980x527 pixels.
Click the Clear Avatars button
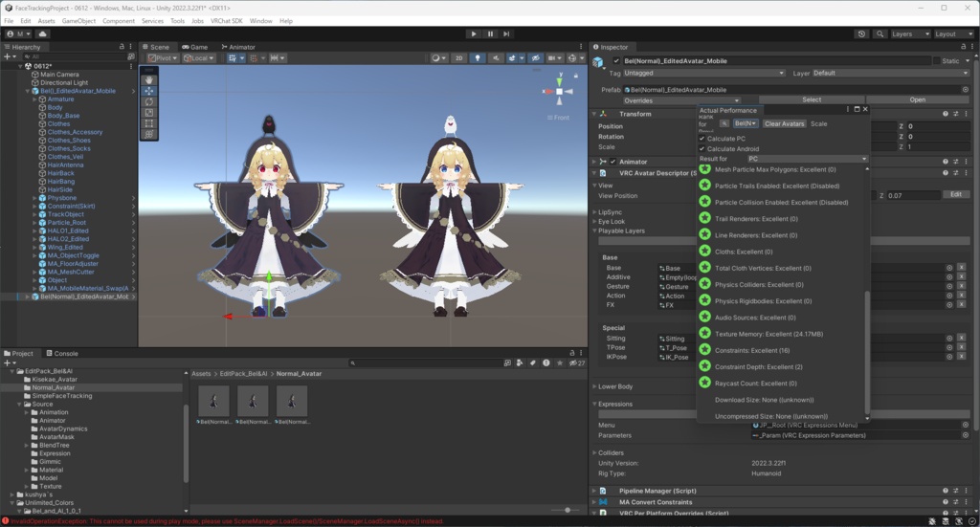[x=785, y=123]
